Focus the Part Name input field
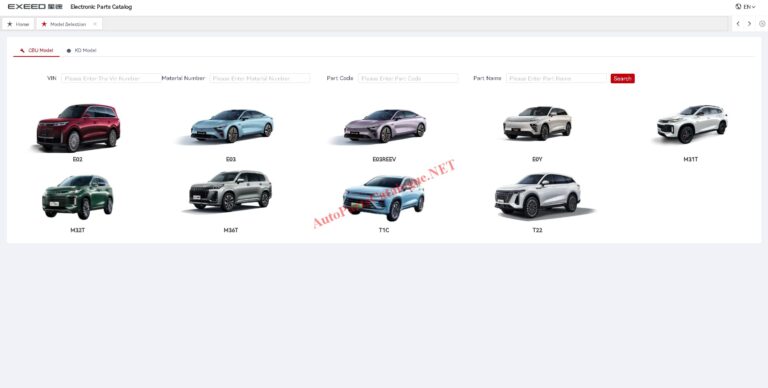768x388 pixels. coord(557,78)
